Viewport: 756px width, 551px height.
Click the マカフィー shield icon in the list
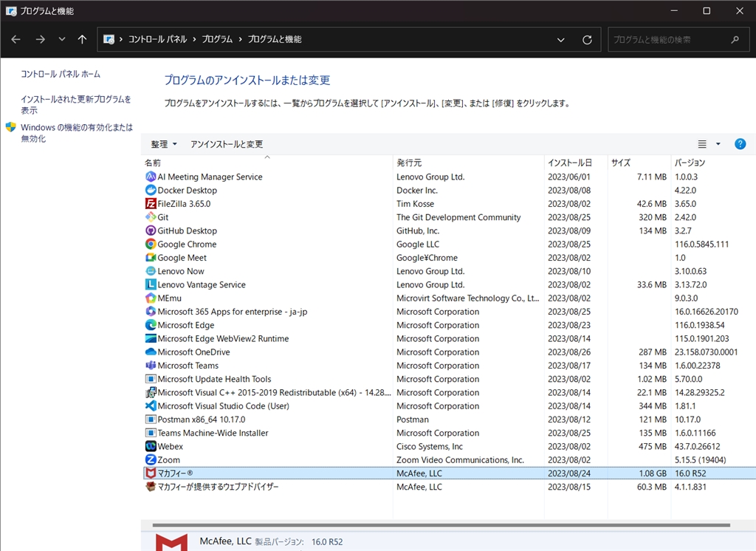[x=151, y=473]
